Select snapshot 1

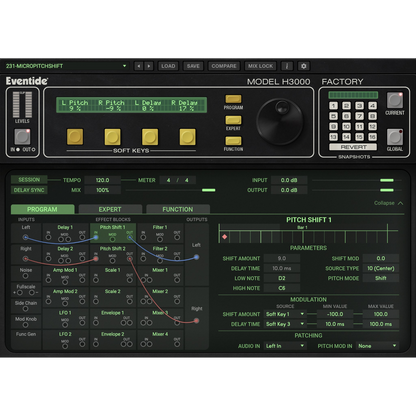pyautogui.click(x=333, y=106)
